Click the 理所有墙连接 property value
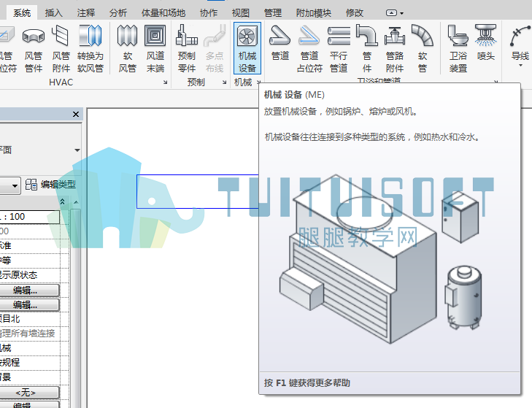The height and width of the screenshot is (408, 532). tap(30, 334)
